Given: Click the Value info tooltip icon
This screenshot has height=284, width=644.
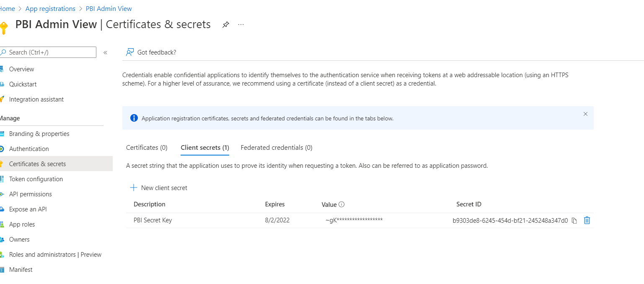Looking at the screenshot, I should (341, 204).
